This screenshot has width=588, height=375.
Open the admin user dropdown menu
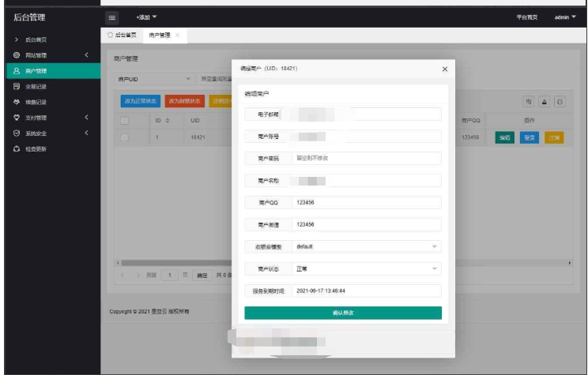[x=565, y=17]
